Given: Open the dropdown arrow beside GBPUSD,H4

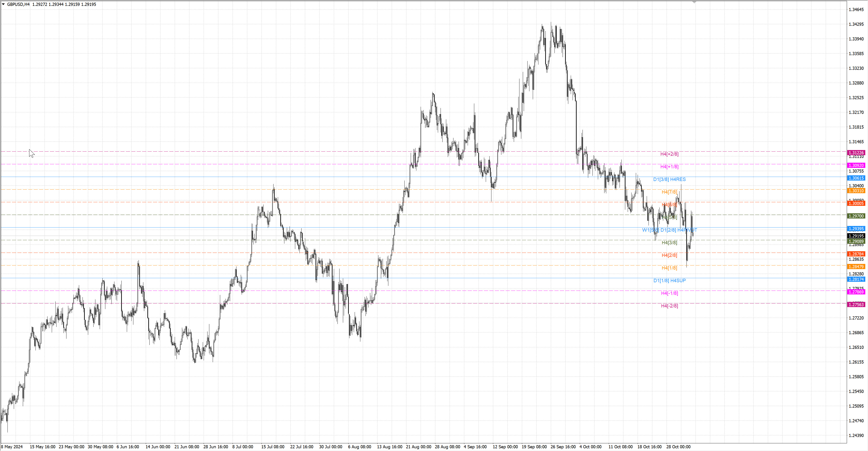Looking at the screenshot, I should point(3,4).
